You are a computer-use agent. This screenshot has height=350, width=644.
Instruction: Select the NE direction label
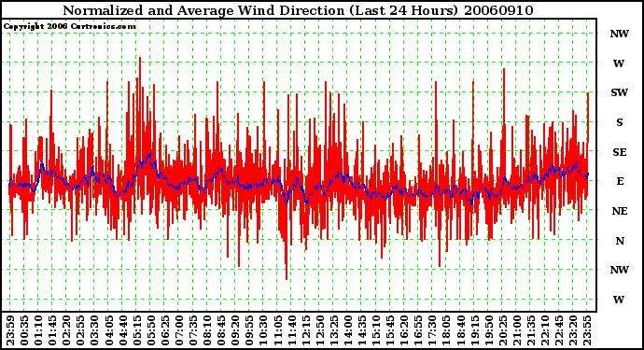(x=620, y=211)
